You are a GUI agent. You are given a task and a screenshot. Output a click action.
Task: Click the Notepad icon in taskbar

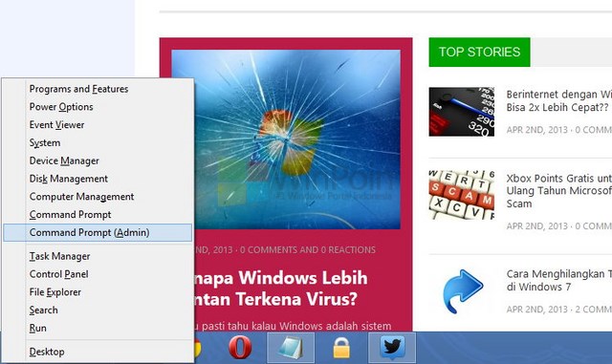(x=291, y=347)
